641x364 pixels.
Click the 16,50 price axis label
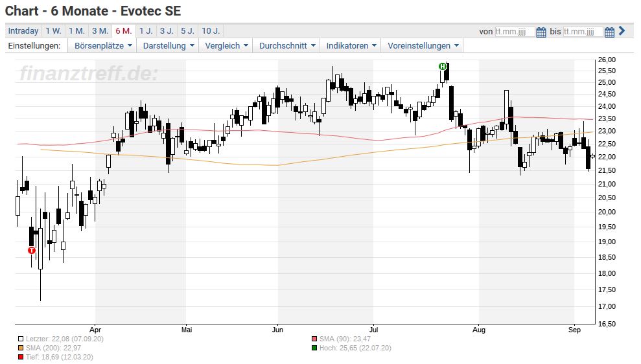(607, 324)
